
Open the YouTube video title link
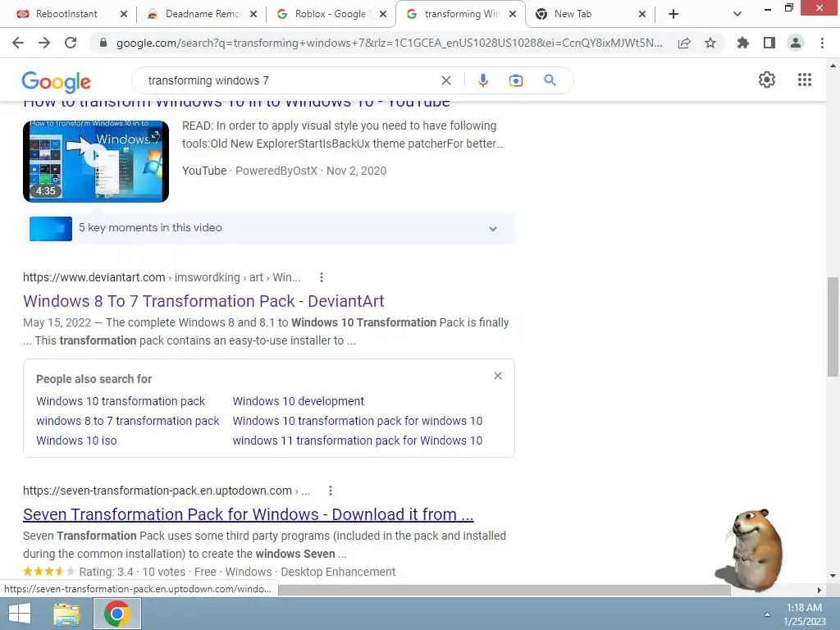[x=236, y=103]
